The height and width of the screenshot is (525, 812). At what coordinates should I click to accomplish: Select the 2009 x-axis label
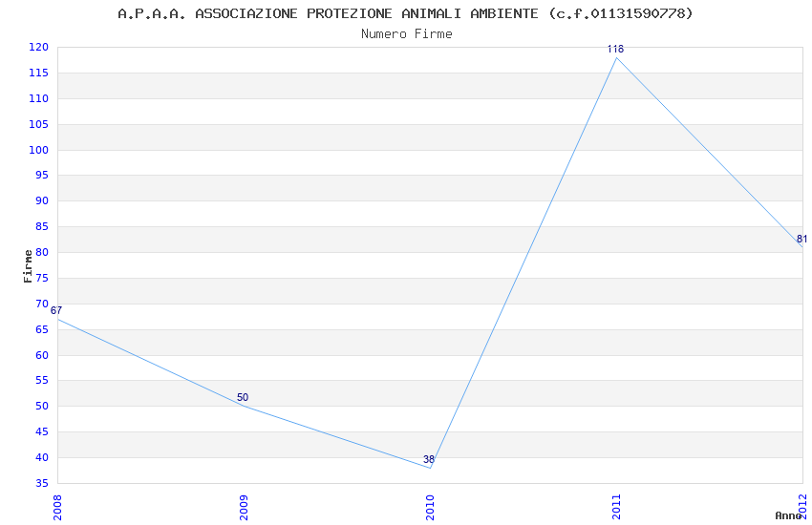(x=244, y=508)
